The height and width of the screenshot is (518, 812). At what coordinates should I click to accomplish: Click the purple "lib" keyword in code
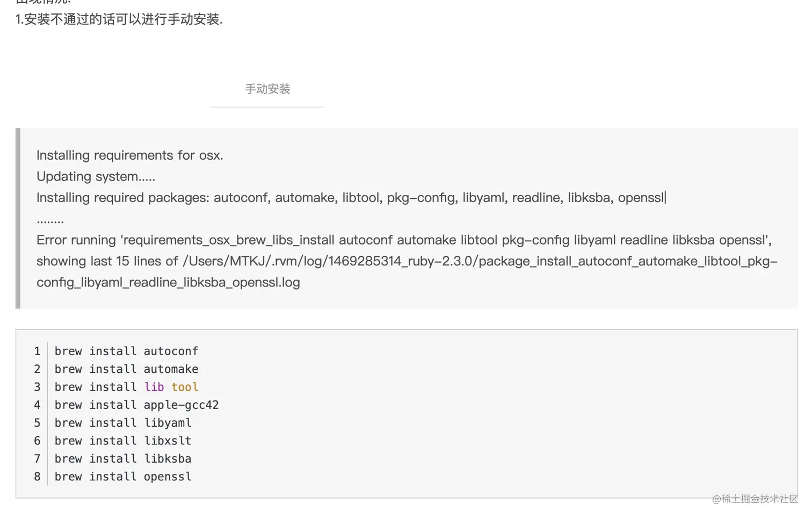tap(154, 387)
